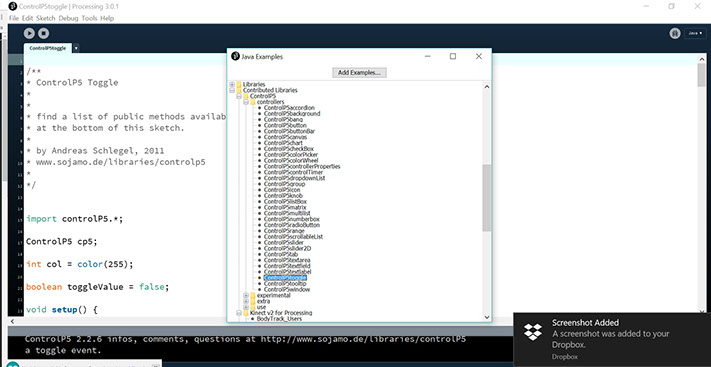Click the editor horizontal scroll left arrow
Viewport: 711px width, 367px height.
(x=12, y=322)
